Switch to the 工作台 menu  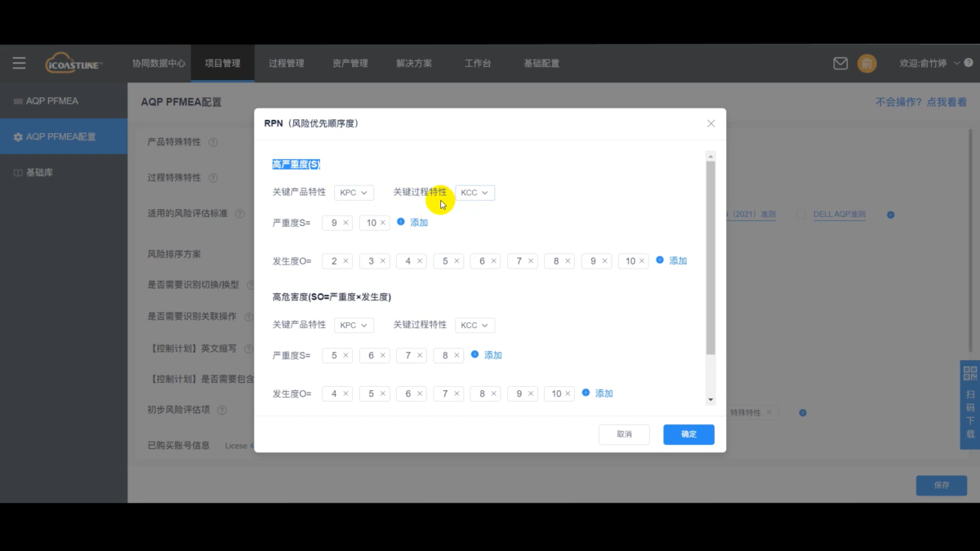[x=478, y=63]
